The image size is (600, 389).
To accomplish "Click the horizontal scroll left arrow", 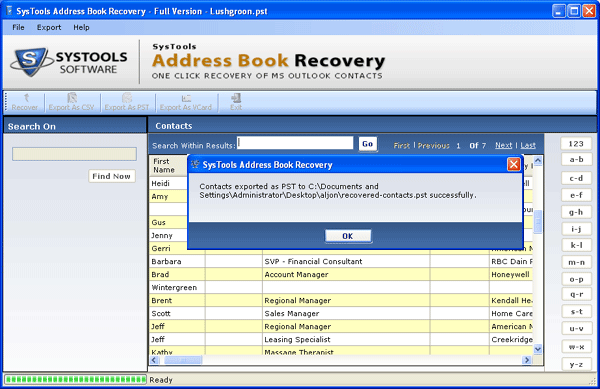I will [x=154, y=360].
